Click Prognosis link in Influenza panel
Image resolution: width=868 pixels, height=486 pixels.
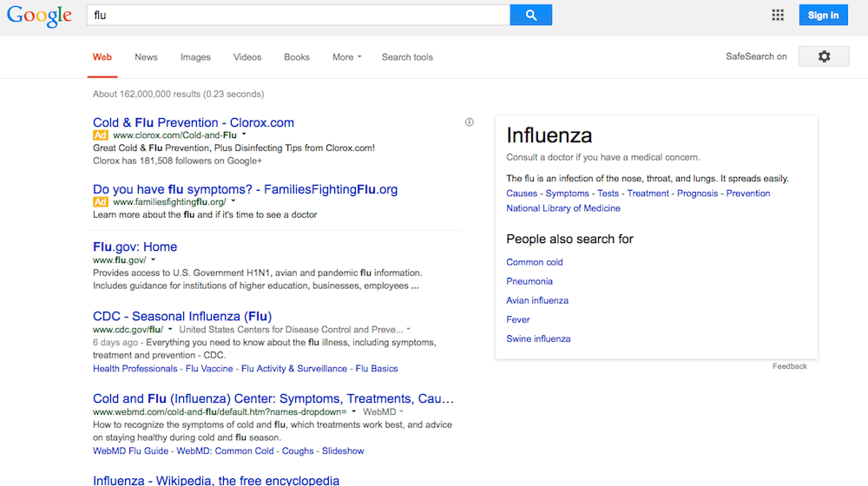point(698,194)
